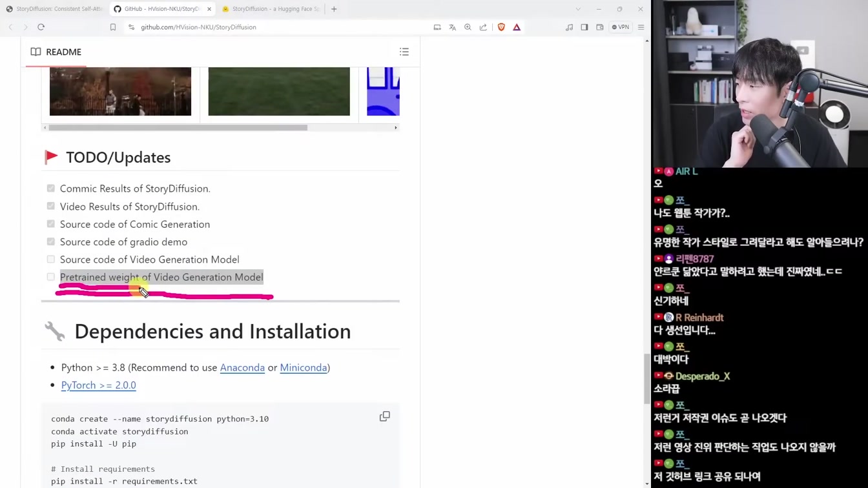Click the share page icon
Image resolution: width=868 pixels, height=488 pixels.
(483, 27)
